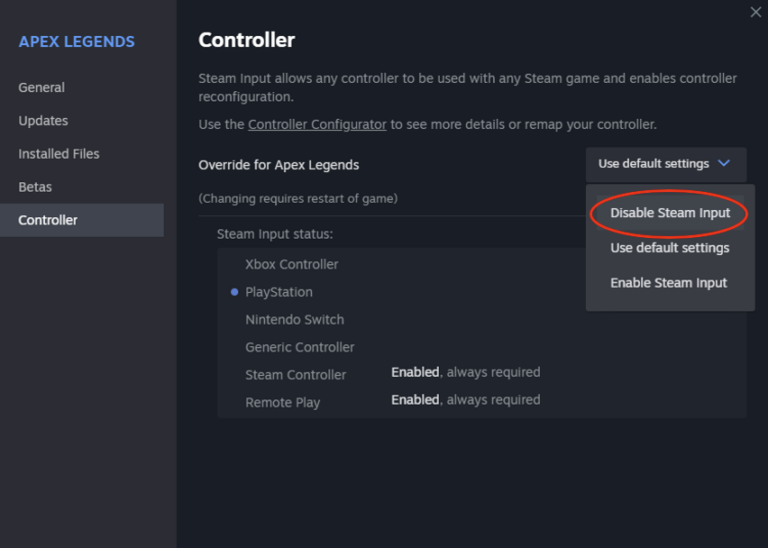Pick 'Use default settings' from the dropdown list

670,248
